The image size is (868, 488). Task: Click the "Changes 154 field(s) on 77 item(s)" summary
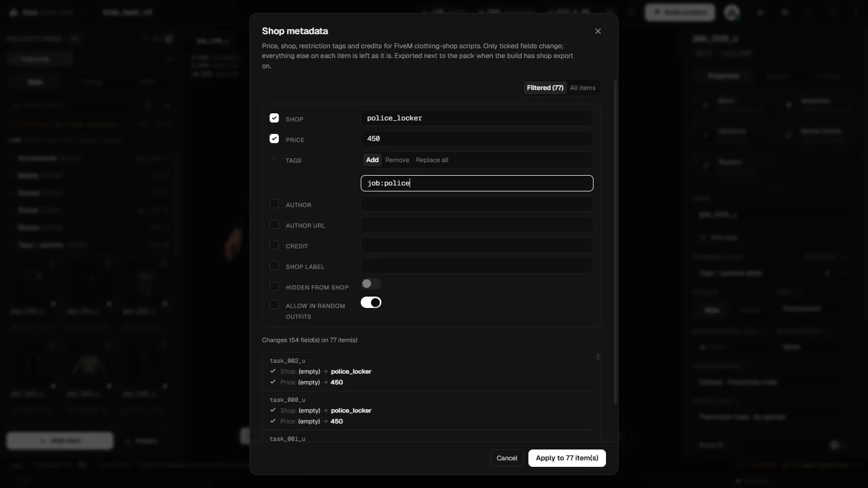[310, 340]
